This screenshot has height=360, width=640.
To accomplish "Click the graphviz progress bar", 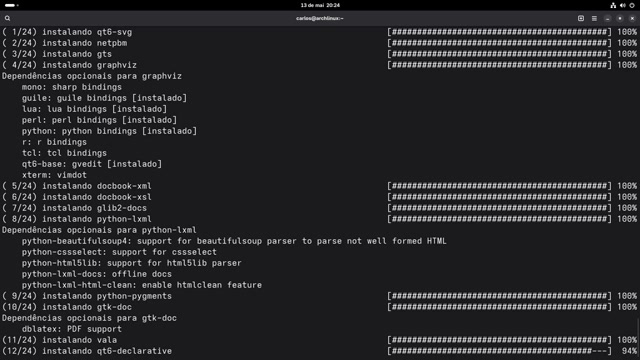I will 500,65.
